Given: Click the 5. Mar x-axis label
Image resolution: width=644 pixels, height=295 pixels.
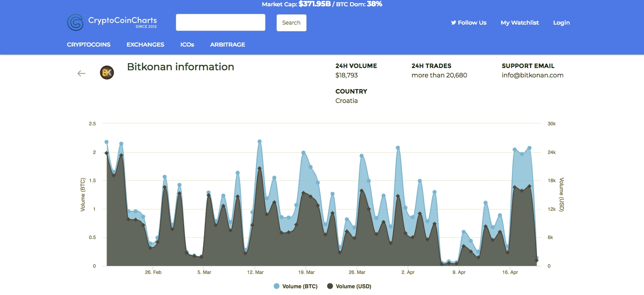Looking at the screenshot, I should (x=204, y=272).
